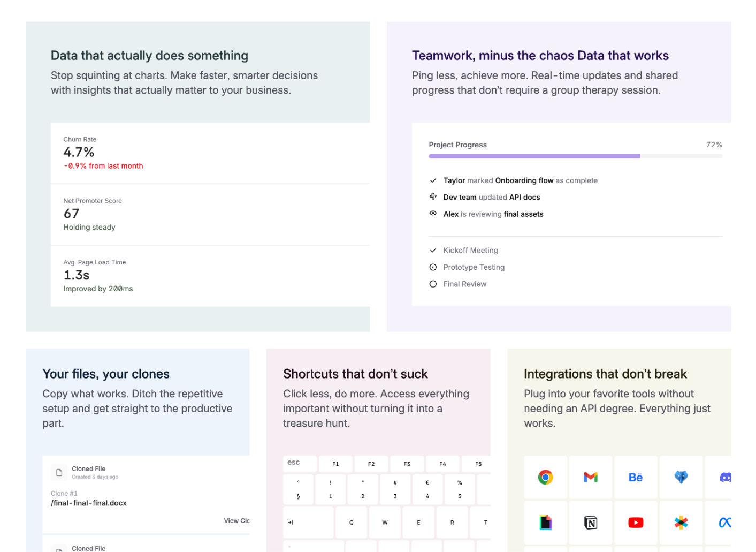
Task: Click the icon beside Dev team update
Action: pyautogui.click(x=433, y=197)
